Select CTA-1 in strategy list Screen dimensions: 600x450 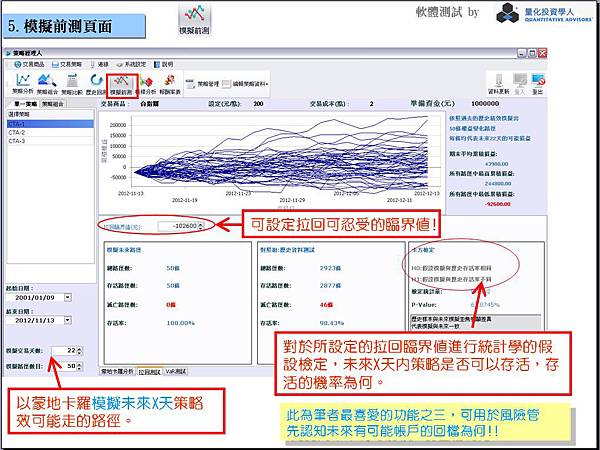(50, 124)
